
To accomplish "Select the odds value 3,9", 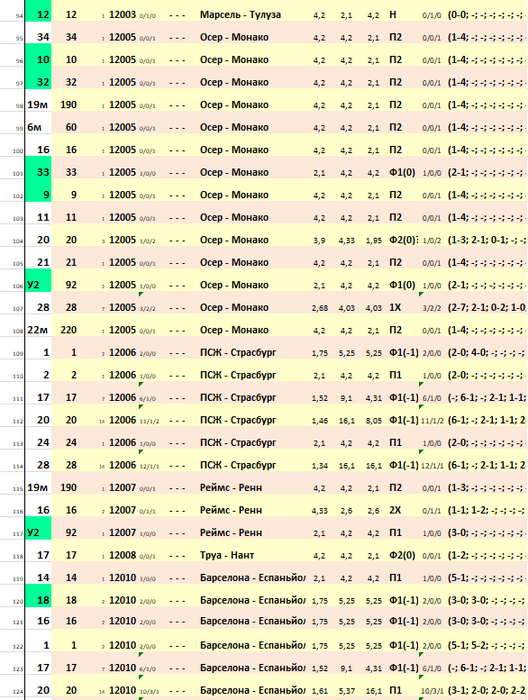I will click(319, 241).
